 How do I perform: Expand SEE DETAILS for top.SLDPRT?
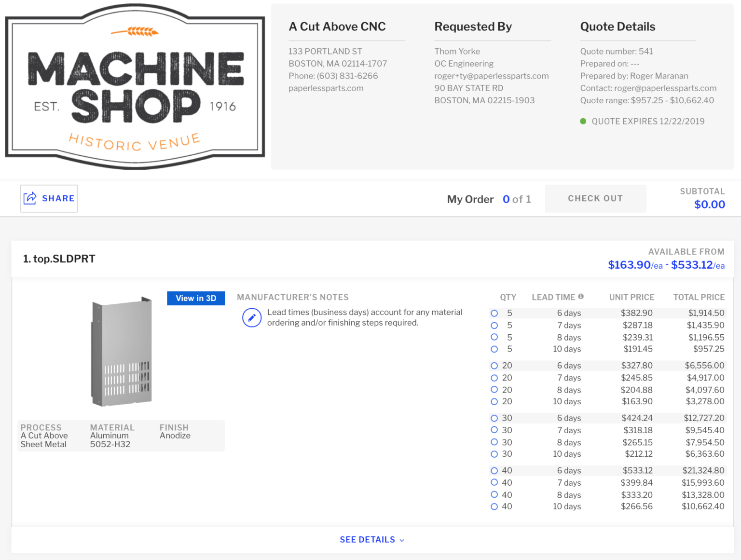click(x=371, y=539)
